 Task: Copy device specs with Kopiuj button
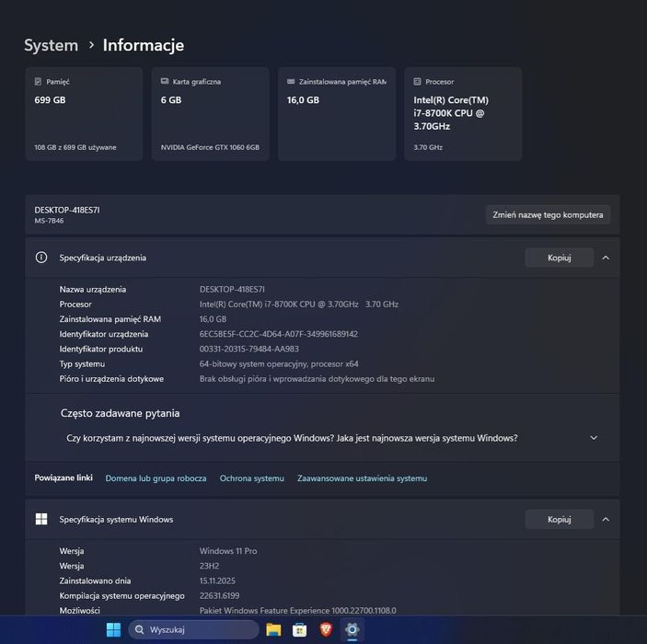[x=560, y=258]
